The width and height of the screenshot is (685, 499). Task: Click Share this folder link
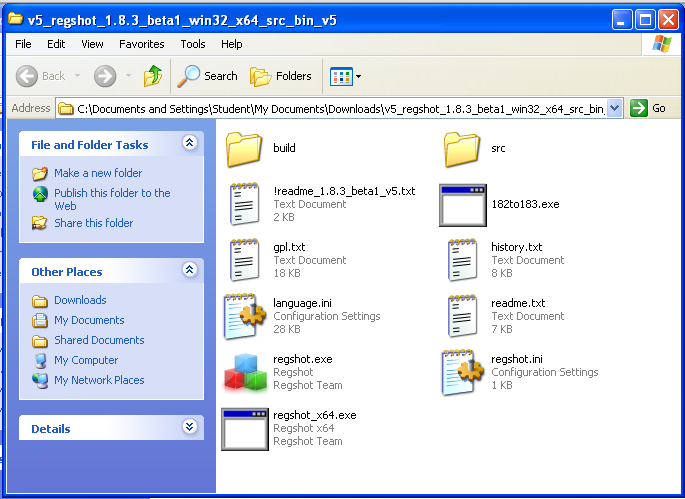[x=93, y=223]
